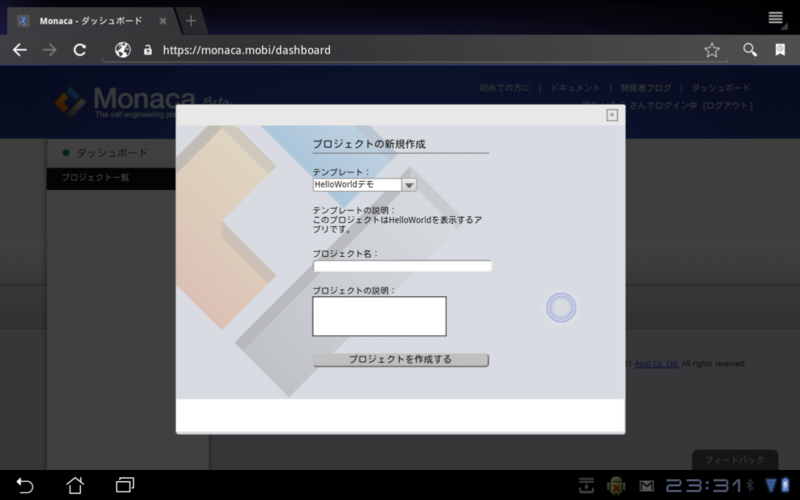This screenshot has width=800, height=500.
Task: Select ダッシュボード in the sidebar
Action: pos(112,153)
